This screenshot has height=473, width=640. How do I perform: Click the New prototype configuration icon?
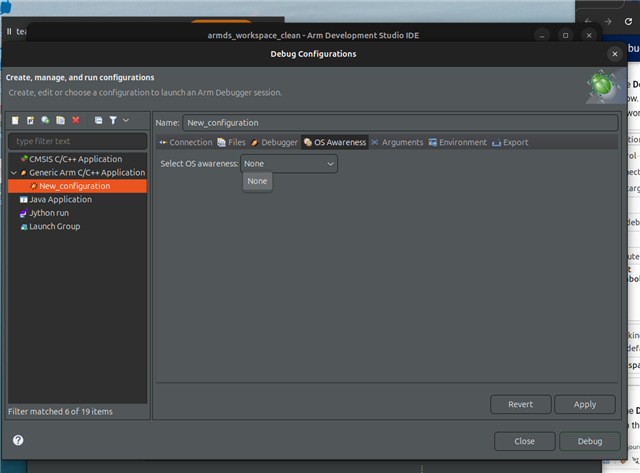tap(30, 120)
